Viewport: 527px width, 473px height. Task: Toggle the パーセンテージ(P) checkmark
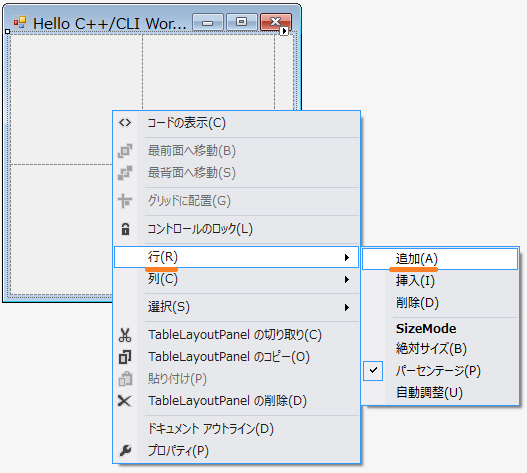point(373,371)
